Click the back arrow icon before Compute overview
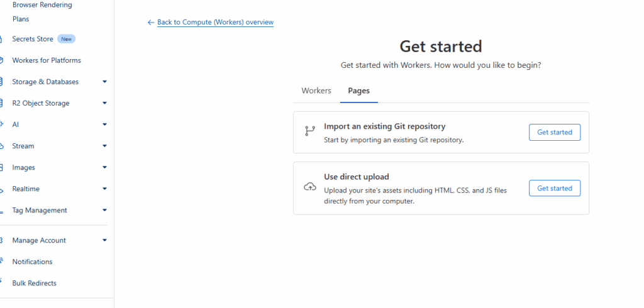 [151, 22]
